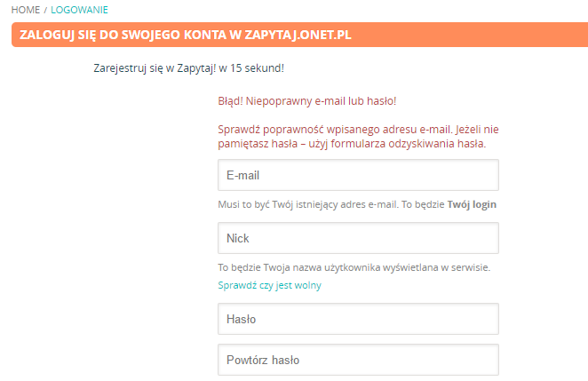Focus the E-mail input field
The image size is (588, 381).
pos(358,175)
